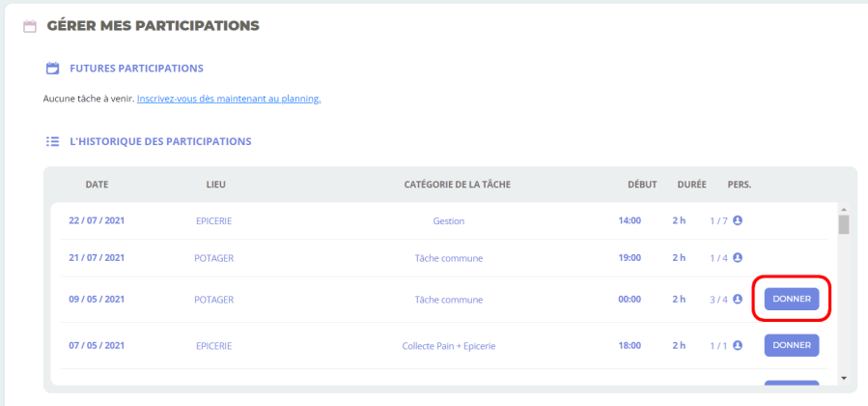This screenshot has height=406, width=868.
Task: Click the person icon in the 07/05/2021 row
Action: click(x=738, y=345)
